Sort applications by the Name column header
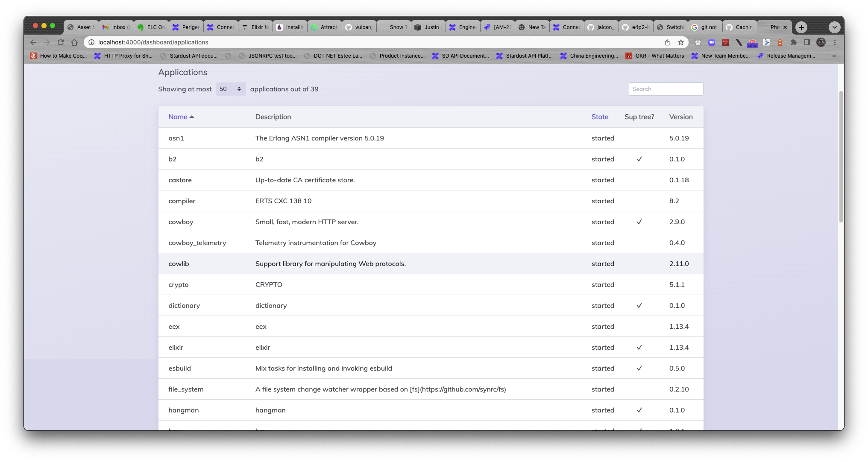The width and height of the screenshot is (868, 462). click(x=178, y=117)
